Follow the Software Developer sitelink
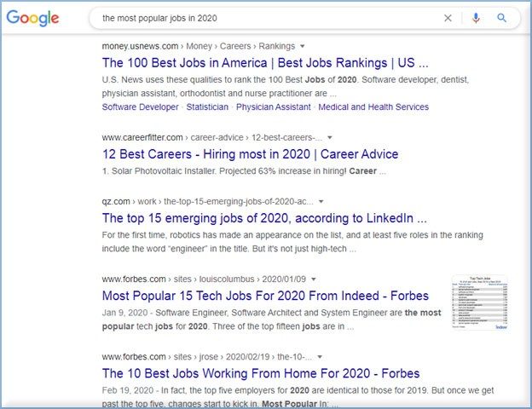Screen dimensions: 532x409 pos(140,107)
